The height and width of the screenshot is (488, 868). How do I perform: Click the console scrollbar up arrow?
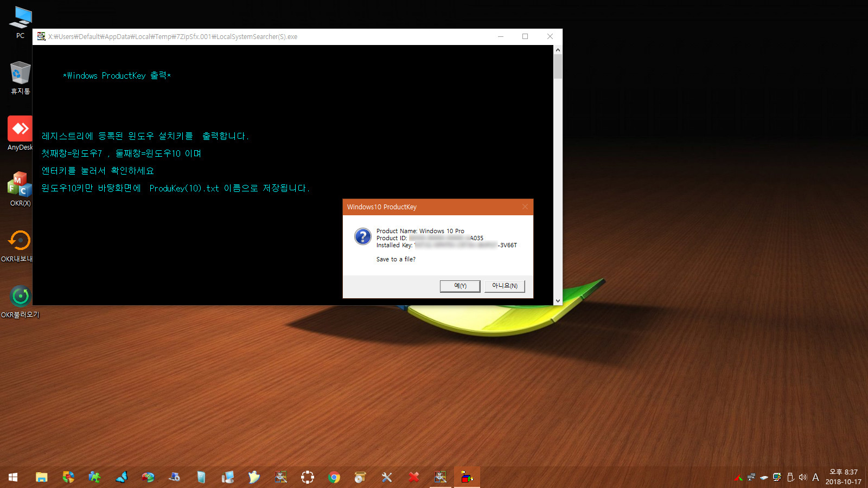pos(558,49)
